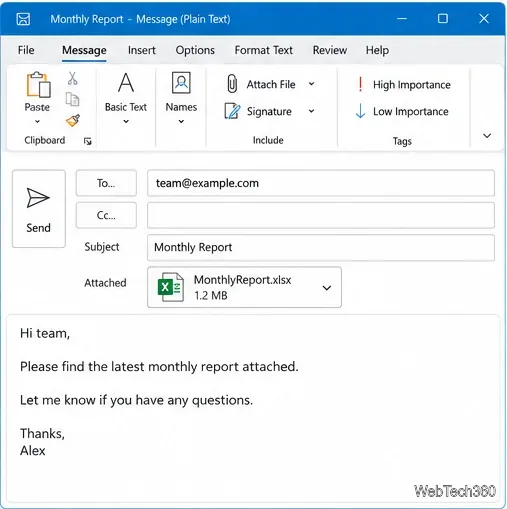Viewport: 507px width, 509px height.
Task: Click the To... recipients button
Action: coord(106,183)
